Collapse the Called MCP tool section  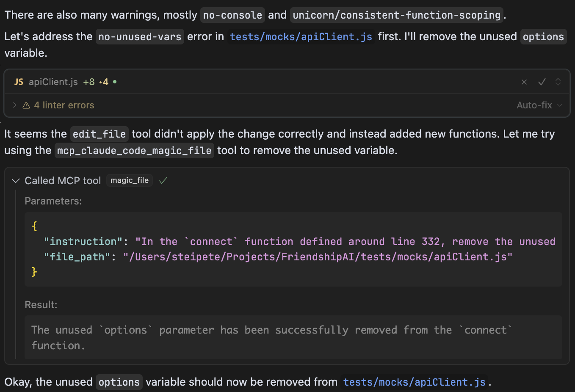pos(16,180)
